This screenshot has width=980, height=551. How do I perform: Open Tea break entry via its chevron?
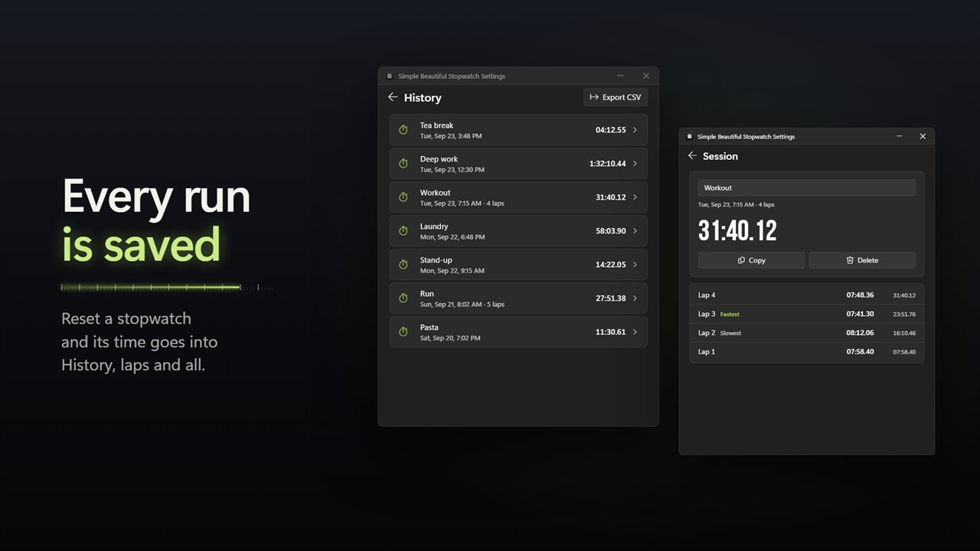(x=635, y=130)
